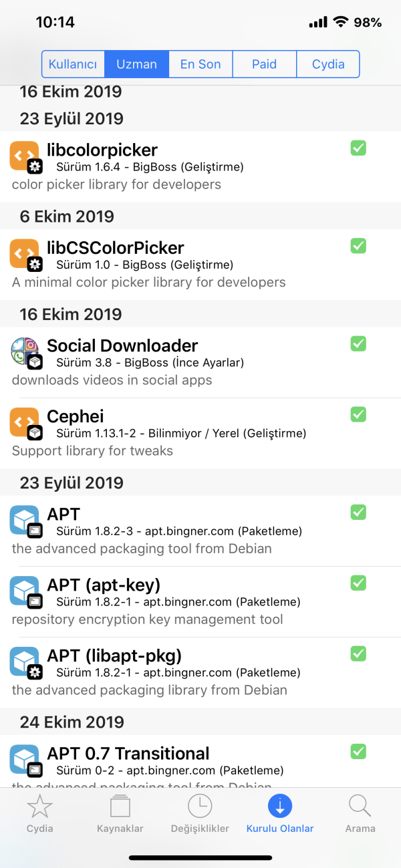This screenshot has width=401, height=868.
Task: Tap the APT (apt-key) package icon
Action: pyautogui.click(x=24, y=591)
